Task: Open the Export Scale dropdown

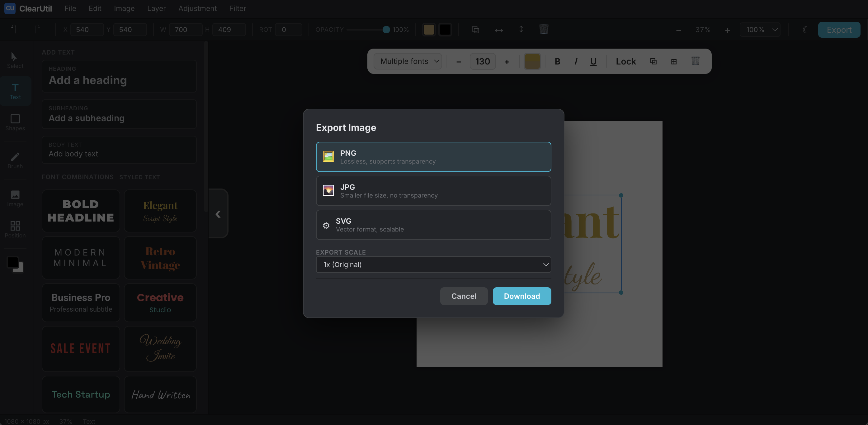Action: [433, 265]
